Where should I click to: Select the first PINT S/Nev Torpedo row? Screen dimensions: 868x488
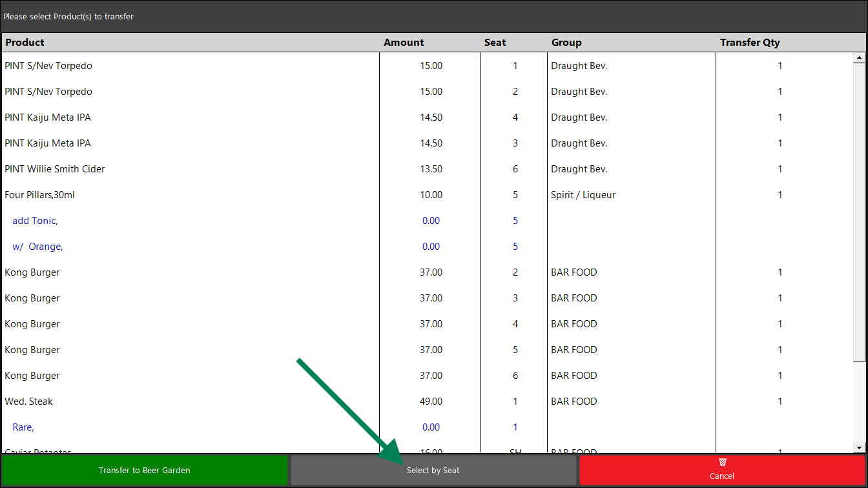427,66
